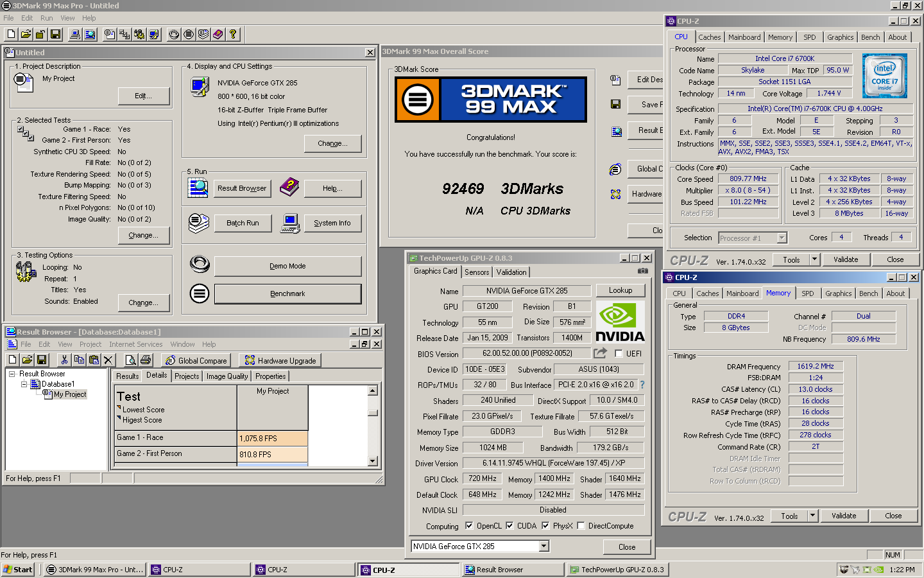The width and height of the screenshot is (924, 578).
Task: Collapse Result Browser tree root node
Action: coord(12,374)
